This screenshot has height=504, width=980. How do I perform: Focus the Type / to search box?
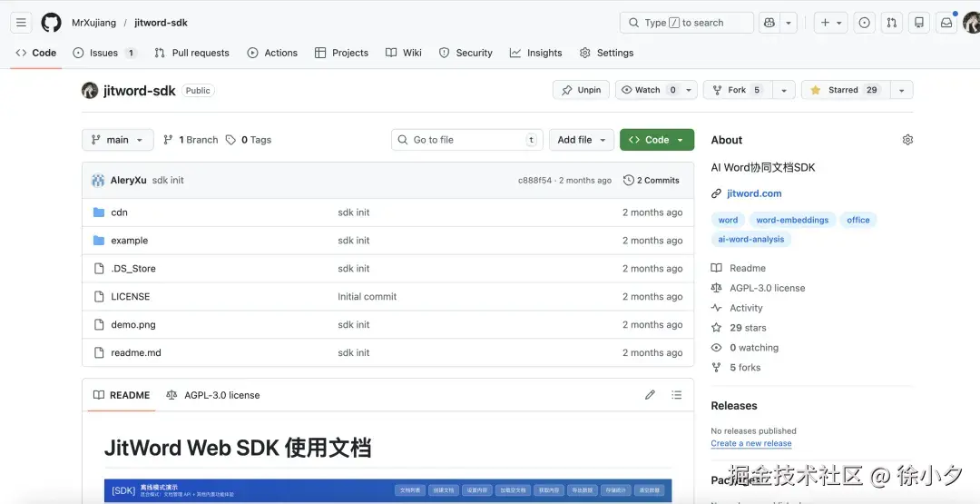coord(687,23)
